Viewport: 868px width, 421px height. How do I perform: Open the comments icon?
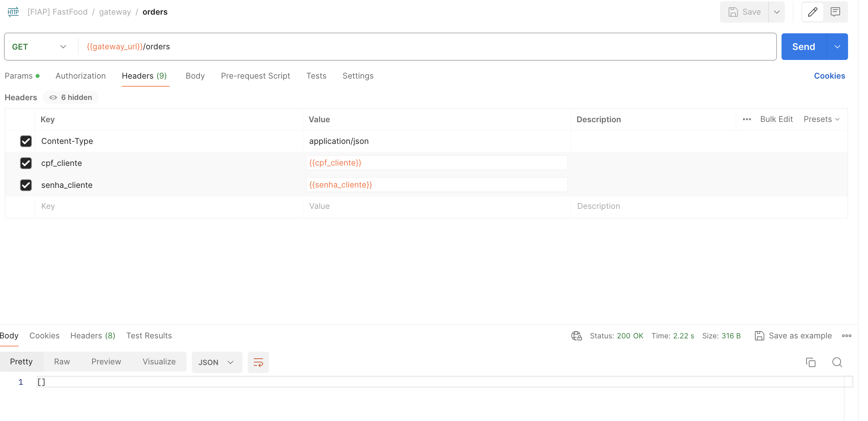[x=835, y=12]
